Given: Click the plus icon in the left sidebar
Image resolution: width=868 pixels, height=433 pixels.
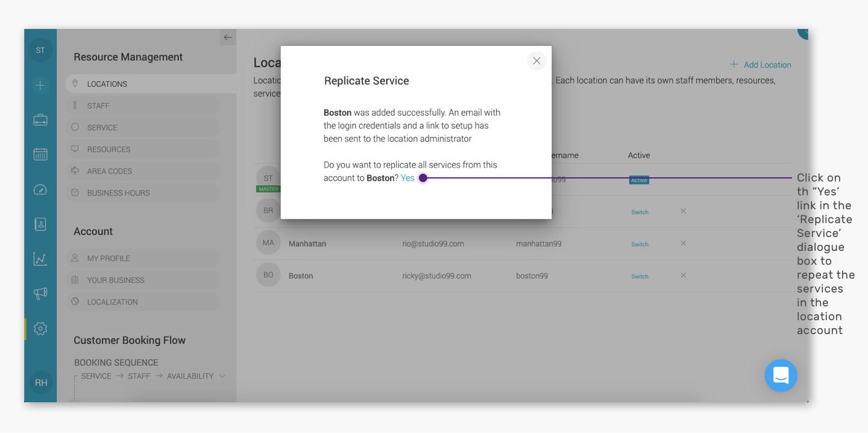Looking at the screenshot, I should (40, 86).
